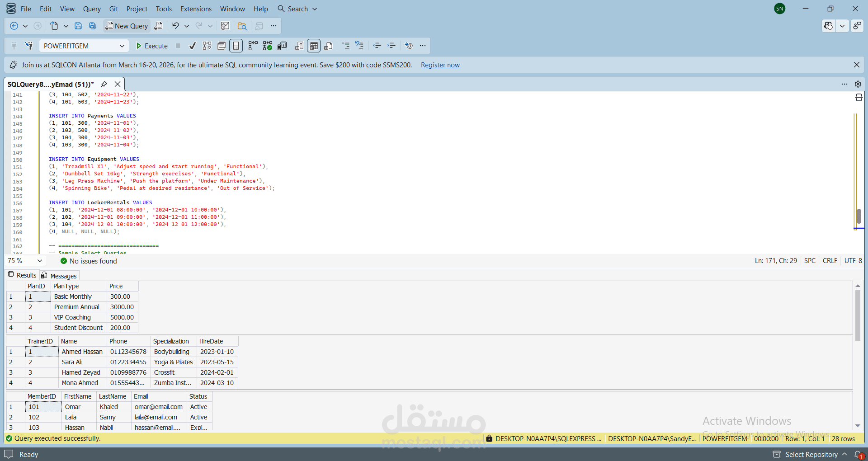The image size is (868, 461).
Task: Open the SN account badge
Action: pyautogui.click(x=780, y=9)
